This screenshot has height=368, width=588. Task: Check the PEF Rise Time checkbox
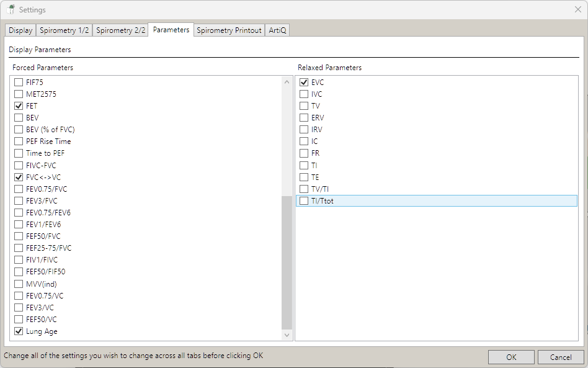point(19,141)
